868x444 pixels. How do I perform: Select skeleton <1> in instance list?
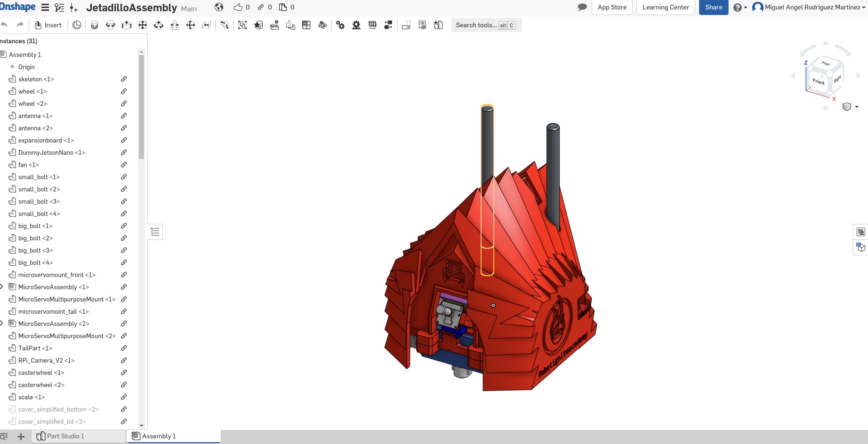[36, 79]
